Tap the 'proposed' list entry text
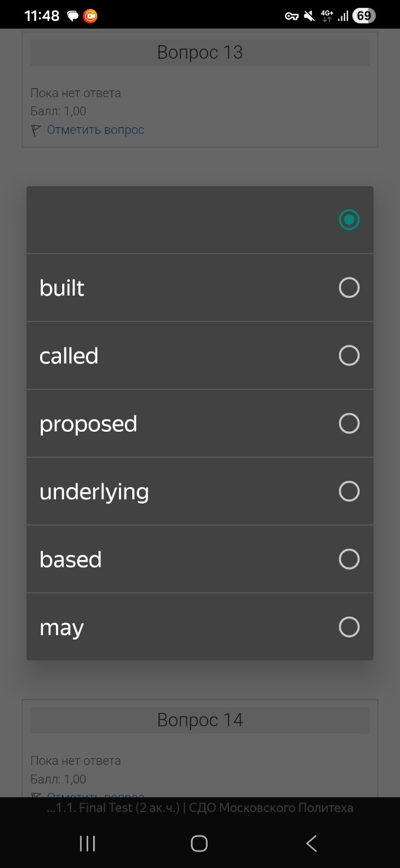 point(88,424)
